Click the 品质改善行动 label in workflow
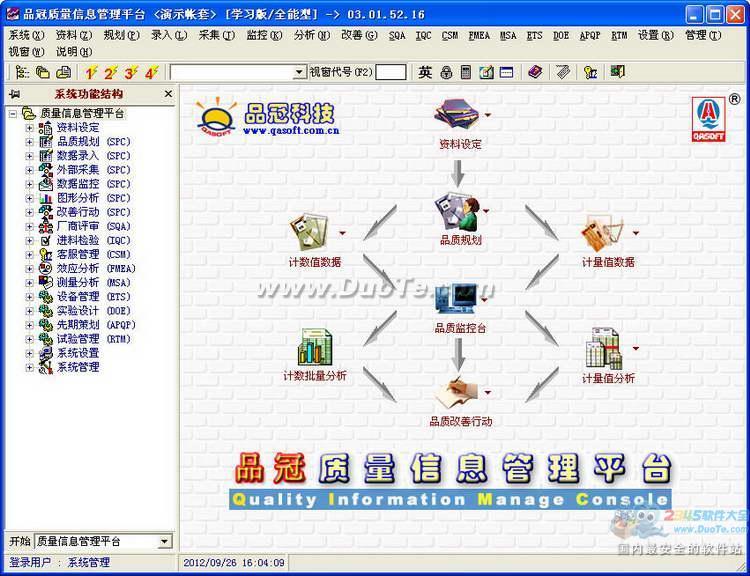 [461, 421]
